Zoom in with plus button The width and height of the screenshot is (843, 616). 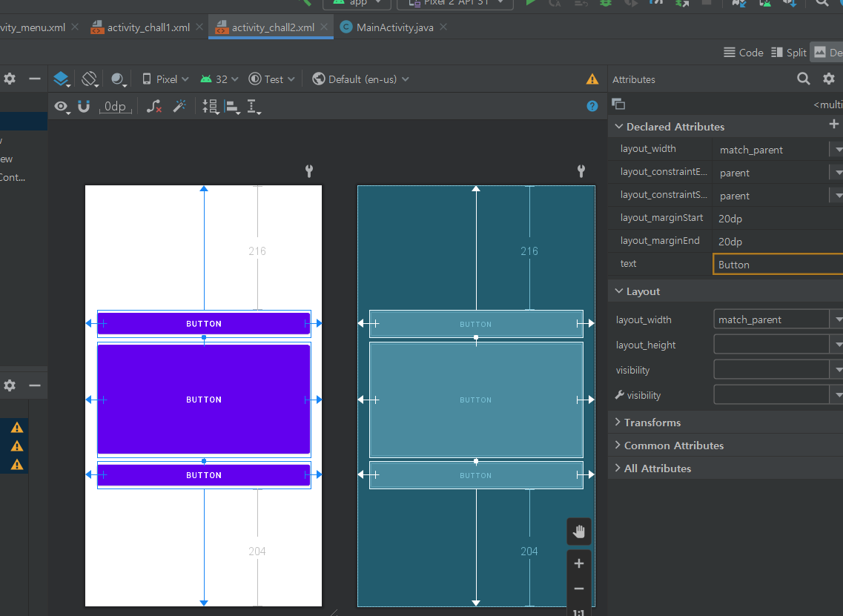click(578, 563)
